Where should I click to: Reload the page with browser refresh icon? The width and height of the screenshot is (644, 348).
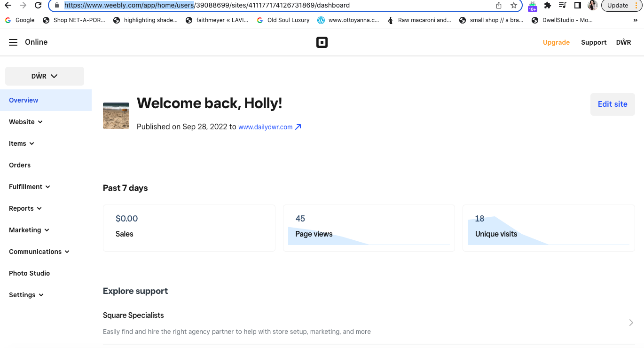click(39, 6)
